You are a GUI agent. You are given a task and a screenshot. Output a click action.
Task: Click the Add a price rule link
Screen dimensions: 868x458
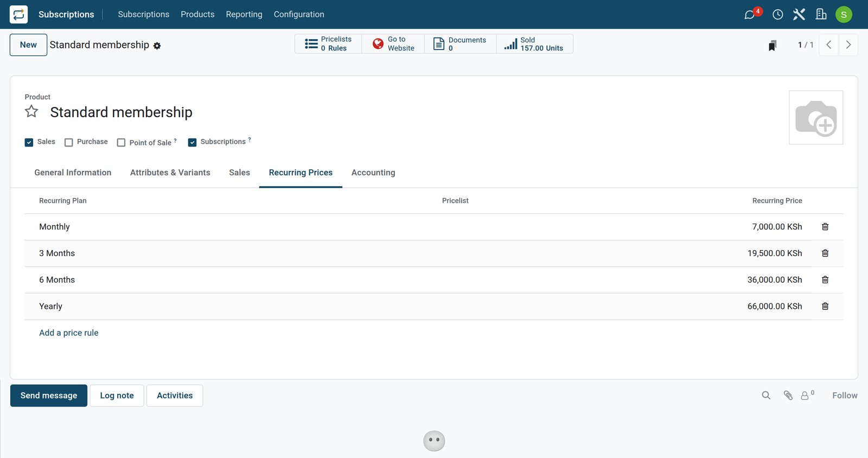tap(69, 333)
